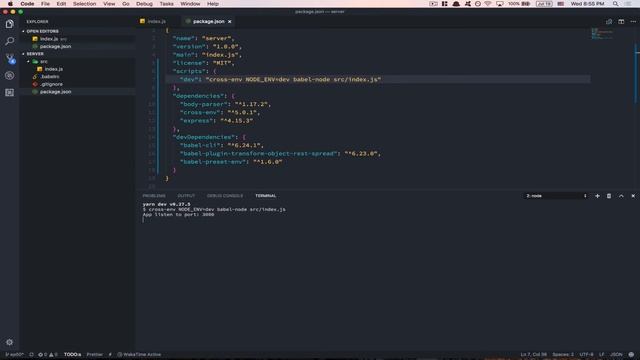Close the package.json editor tab
This screenshot has width=640, height=360.
229,22
